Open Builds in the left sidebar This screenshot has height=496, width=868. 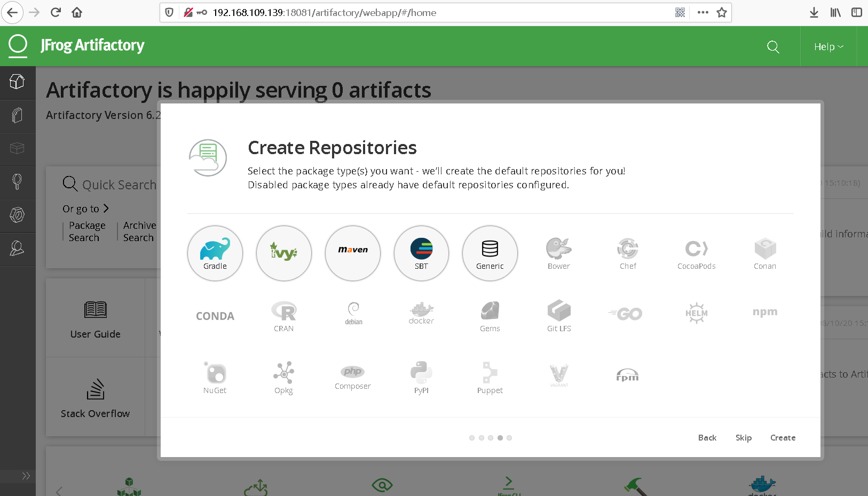pyautogui.click(x=18, y=148)
